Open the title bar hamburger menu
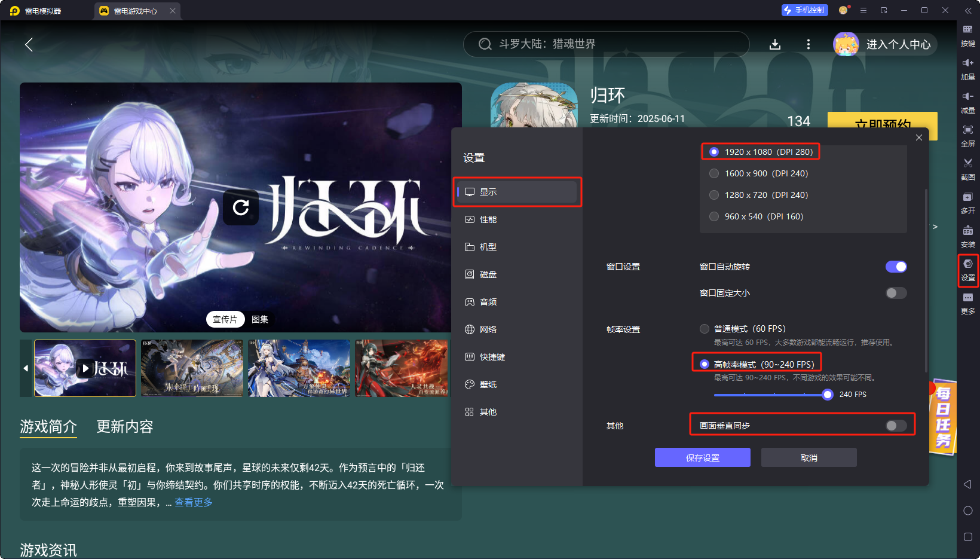The height and width of the screenshot is (559, 980). click(x=863, y=10)
